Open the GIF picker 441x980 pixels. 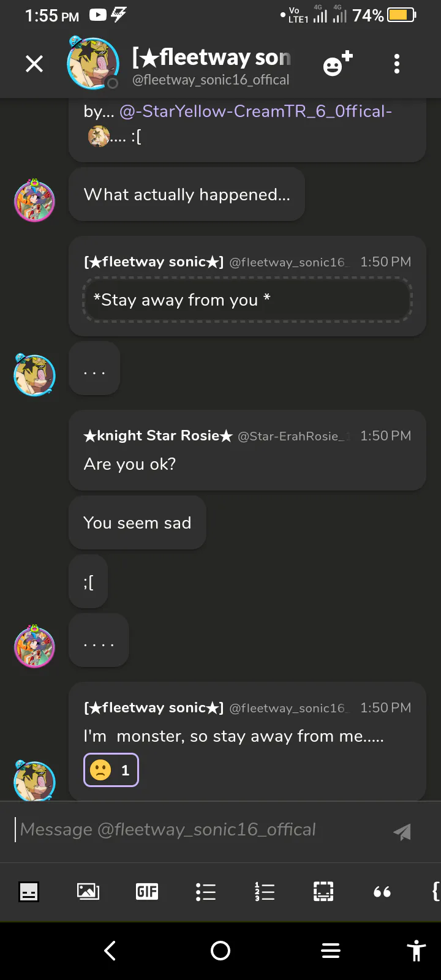[147, 891]
